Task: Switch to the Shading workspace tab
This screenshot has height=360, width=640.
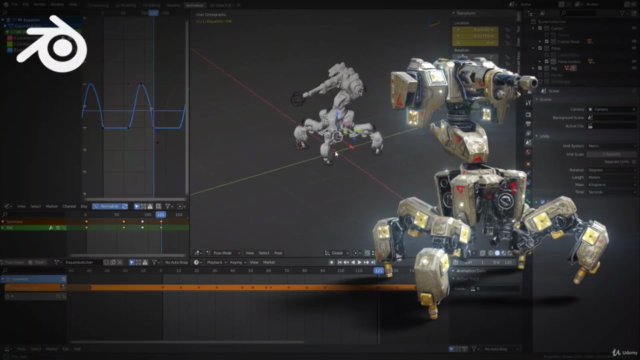Action: 173,5
